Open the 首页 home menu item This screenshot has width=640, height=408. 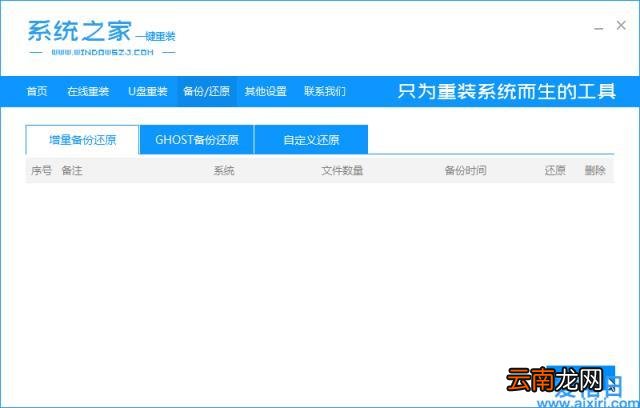click(x=37, y=91)
